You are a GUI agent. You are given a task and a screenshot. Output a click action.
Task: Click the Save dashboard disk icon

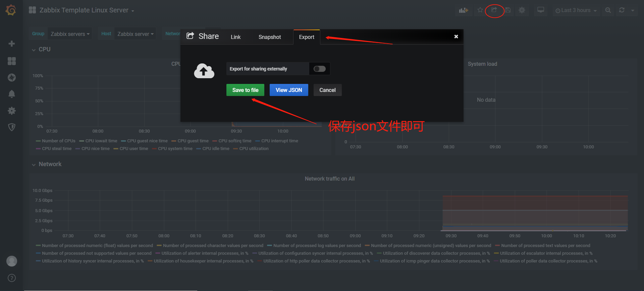508,10
